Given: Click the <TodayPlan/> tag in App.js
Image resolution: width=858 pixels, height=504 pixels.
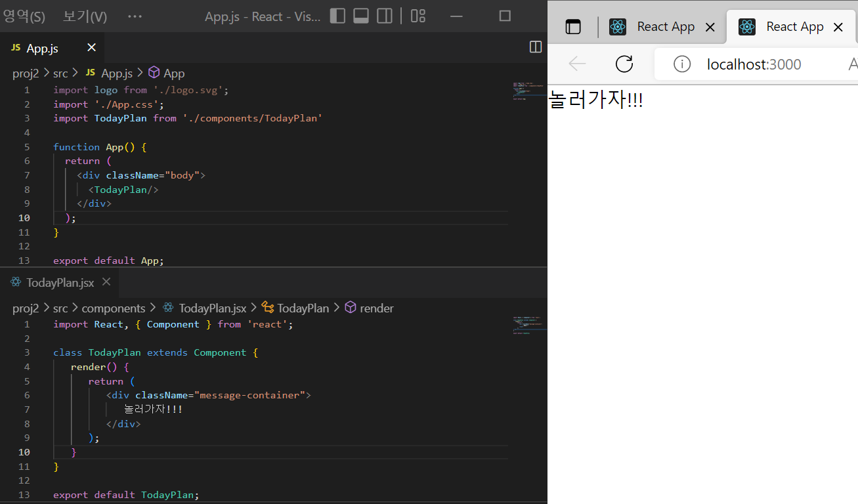Looking at the screenshot, I should click(x=123, y=190).
